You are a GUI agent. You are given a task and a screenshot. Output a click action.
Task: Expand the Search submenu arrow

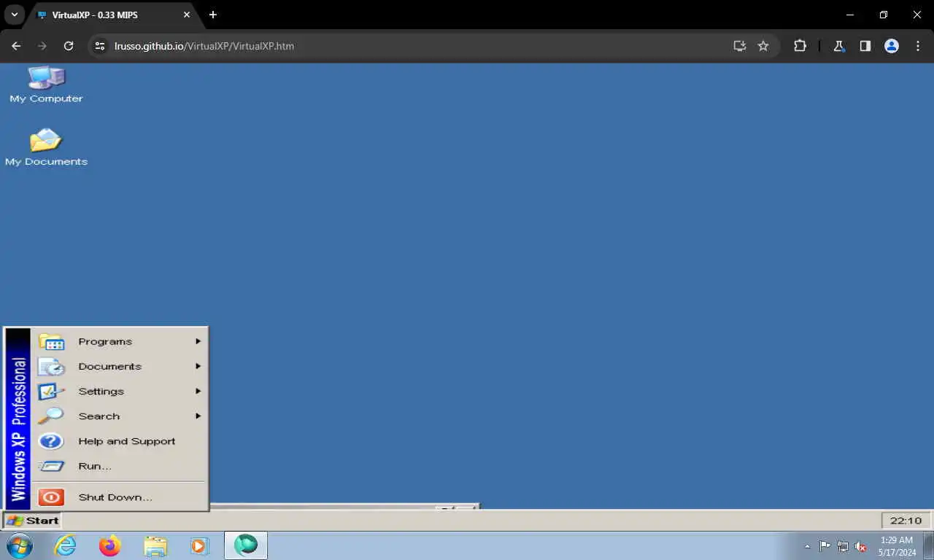[x=198, y=416]
